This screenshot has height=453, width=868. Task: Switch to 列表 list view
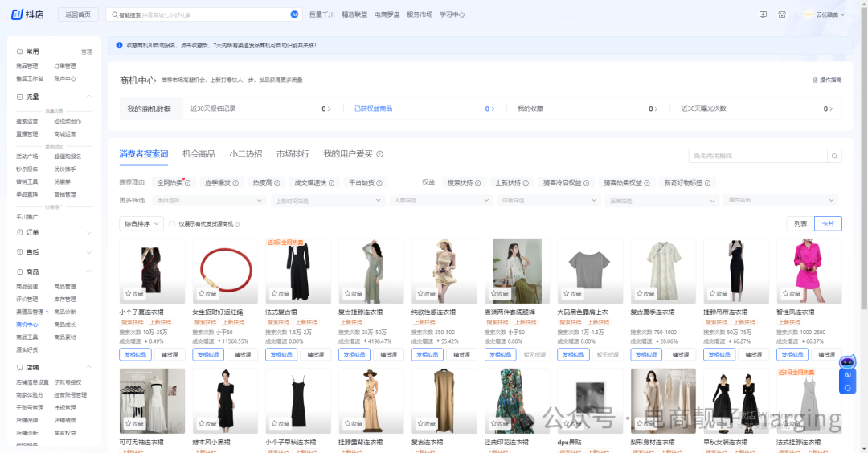click(x=800, y=223)
